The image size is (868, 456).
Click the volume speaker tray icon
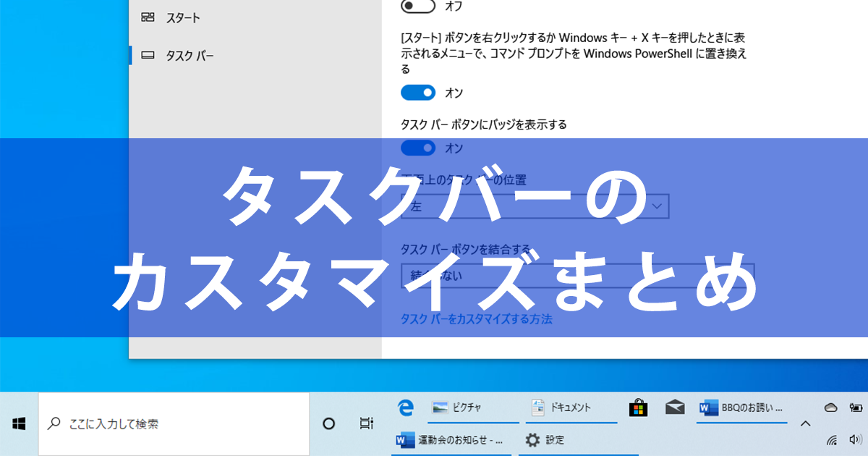[x=856, y=440]
